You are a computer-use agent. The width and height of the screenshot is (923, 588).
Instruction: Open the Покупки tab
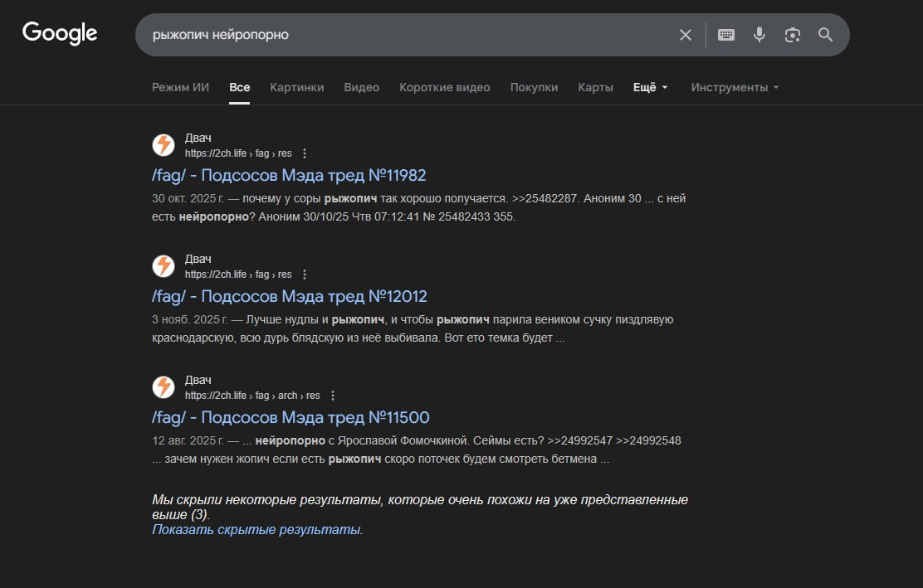click(x=534, y=87)
